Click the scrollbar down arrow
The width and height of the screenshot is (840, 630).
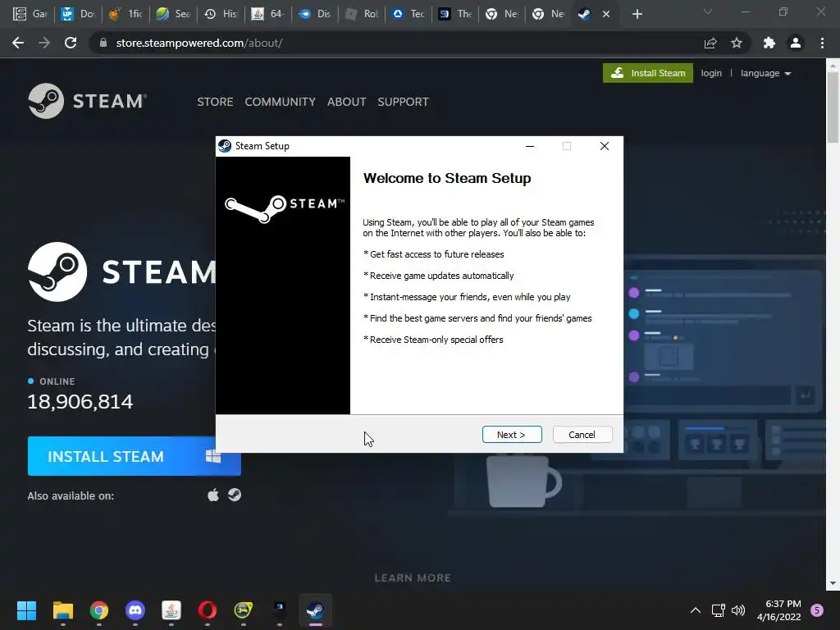coord(833,583)
